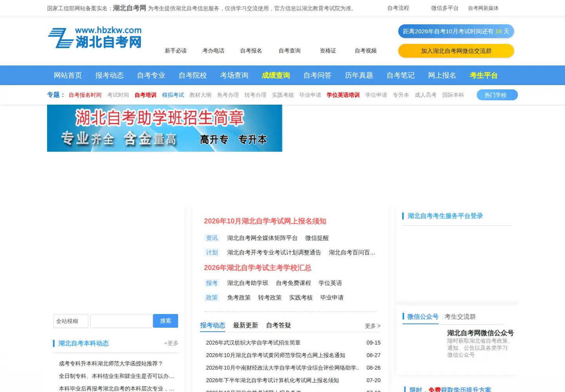Open 历年真题 nav item
This screenshot has height=392, width=565.
tap(359, 75)
